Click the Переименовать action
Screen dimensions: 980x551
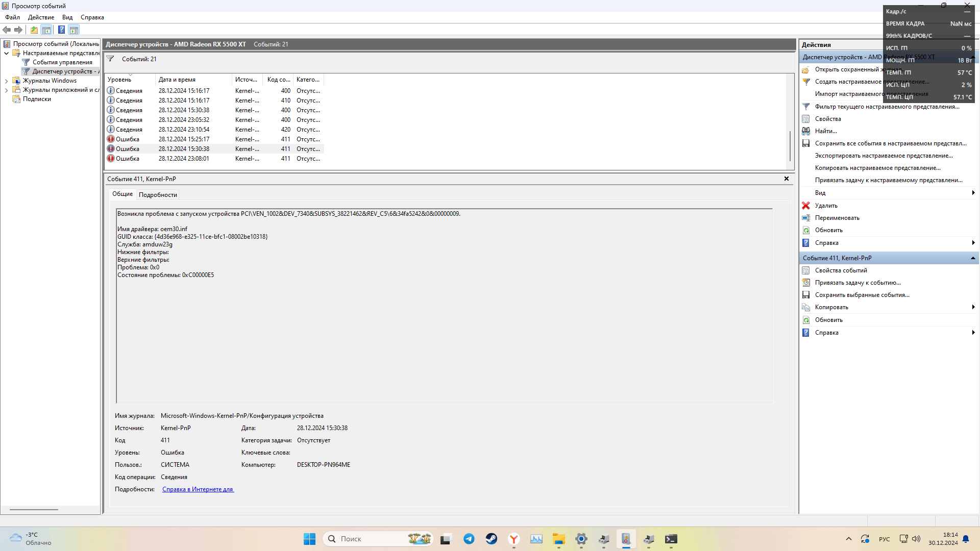tap(837, 218)
